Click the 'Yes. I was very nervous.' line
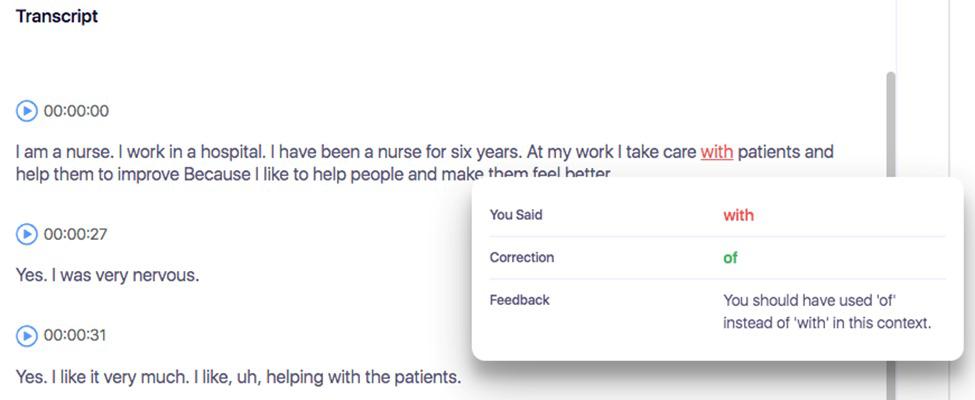The height and width of the screenshot is (400, 975). click(107, 274)
